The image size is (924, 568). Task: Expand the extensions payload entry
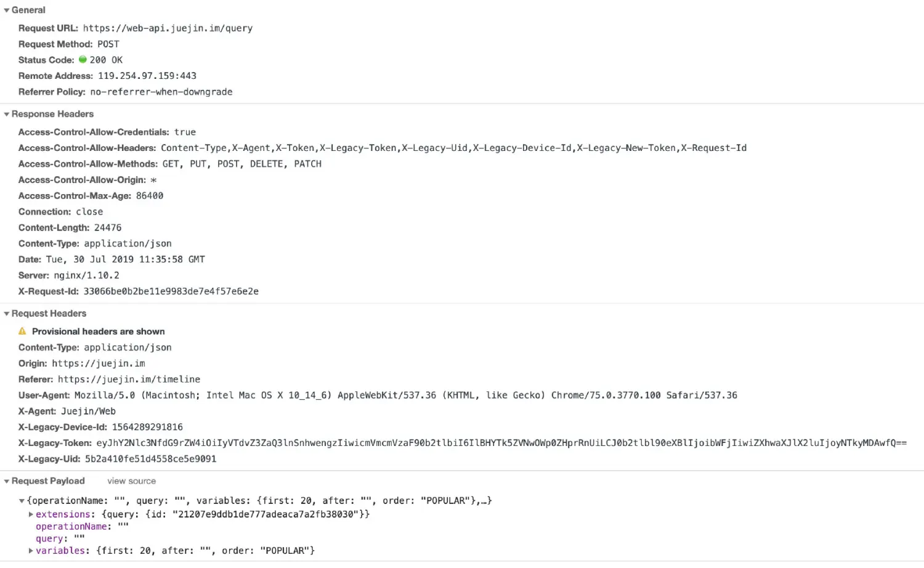pyautogui.click(x=31, y=514)
